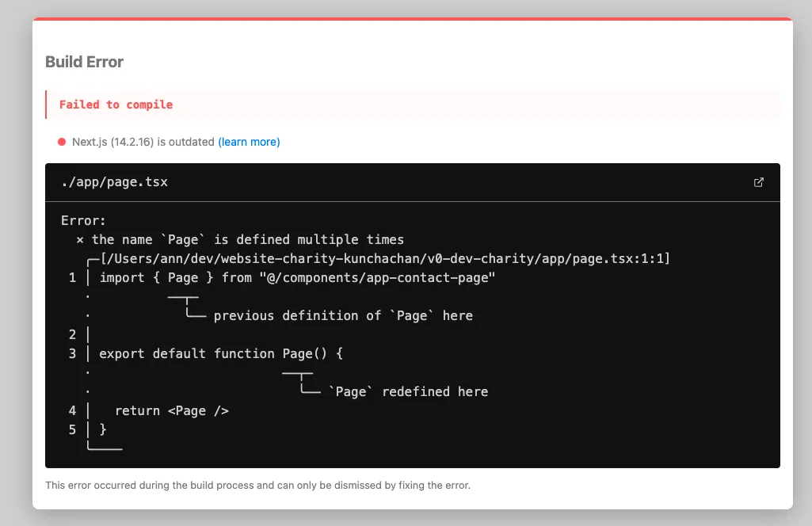Viewport: 812px width, 526px height.
Task: Click the "Next.js (14.2.16) is outdated" text
Action: [142, 142]
